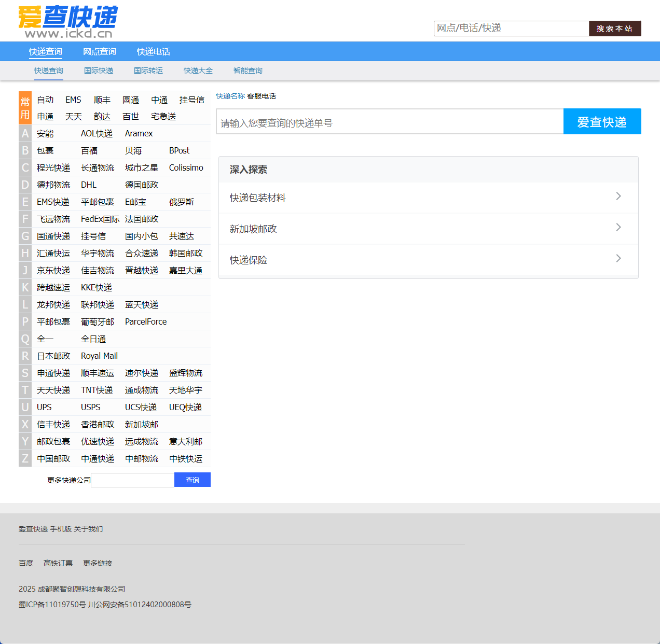Open the 高铁订票 footer link
The width and height of the screenshot is (660, 644).
(58, 563)
